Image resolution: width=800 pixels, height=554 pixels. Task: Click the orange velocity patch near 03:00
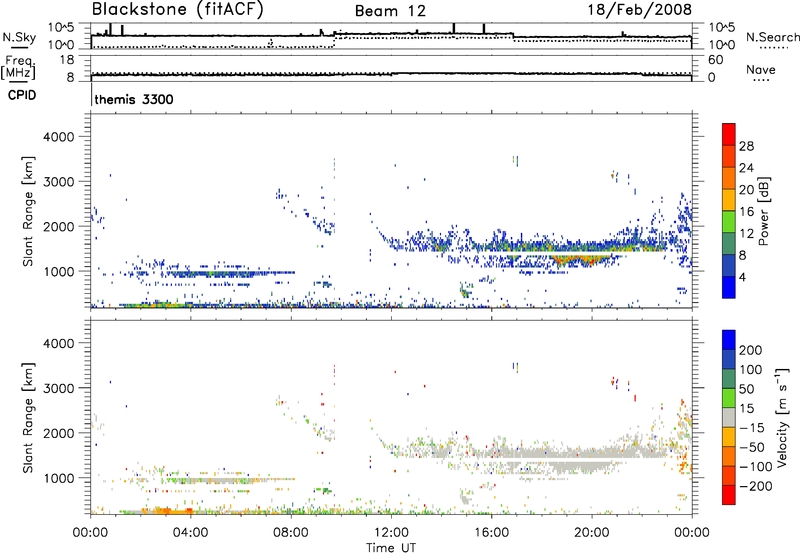(167, 510)
